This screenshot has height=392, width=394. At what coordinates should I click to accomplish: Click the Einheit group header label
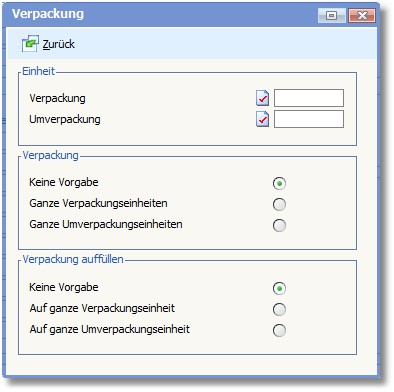(38, 71)
